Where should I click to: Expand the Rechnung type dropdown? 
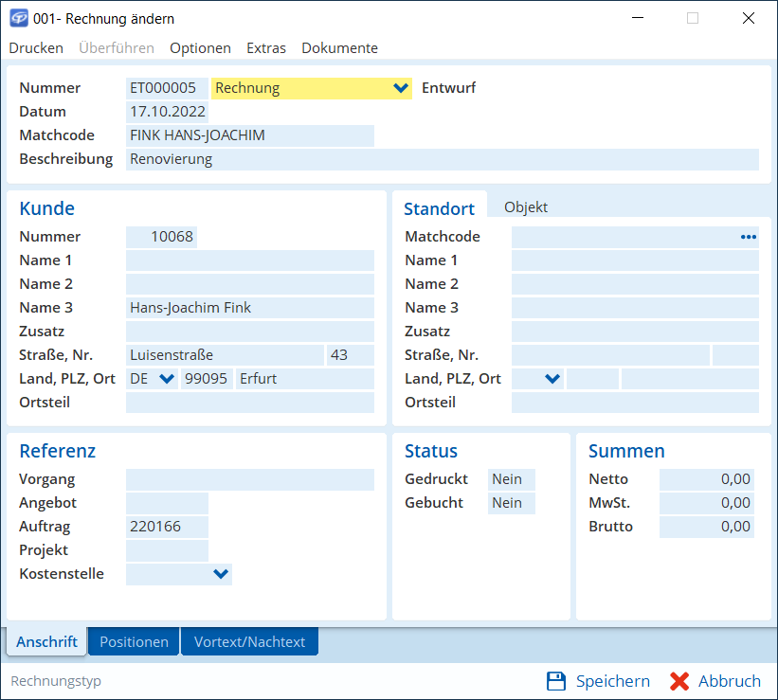click(x=400, y=88)
